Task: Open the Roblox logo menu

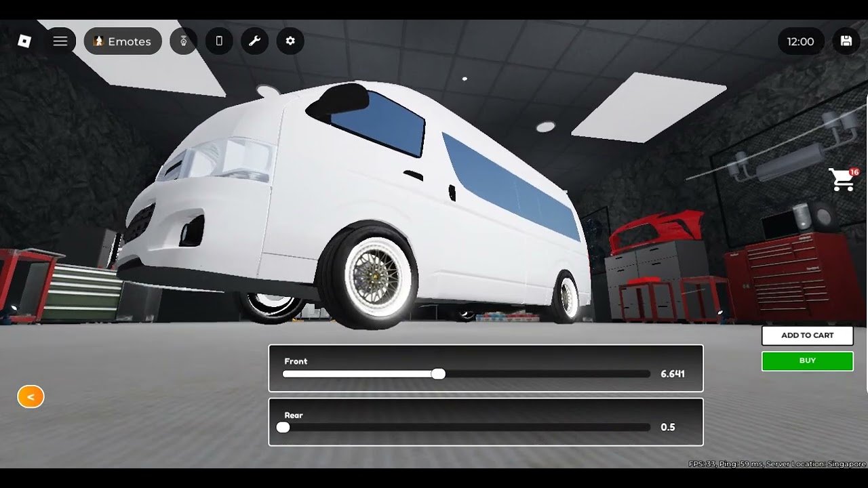Action: pos(24,41)
